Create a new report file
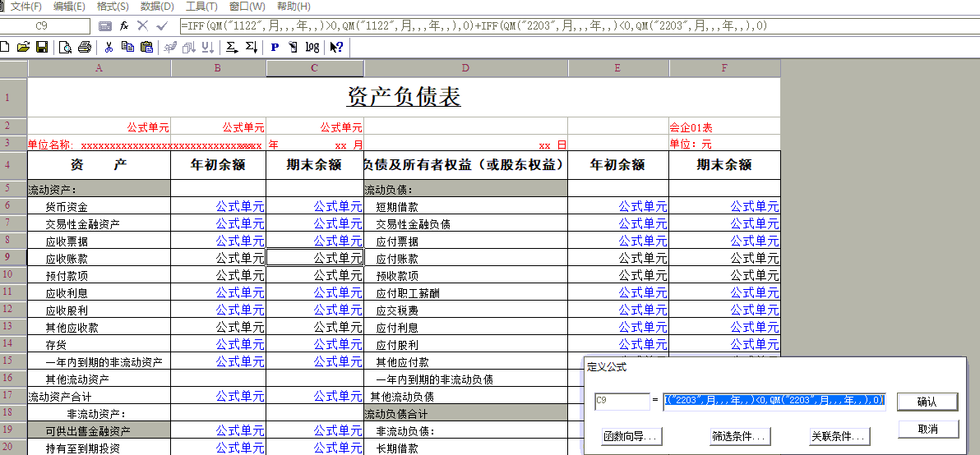Viewport: 980px width, 455px height. tap(5, 47)
